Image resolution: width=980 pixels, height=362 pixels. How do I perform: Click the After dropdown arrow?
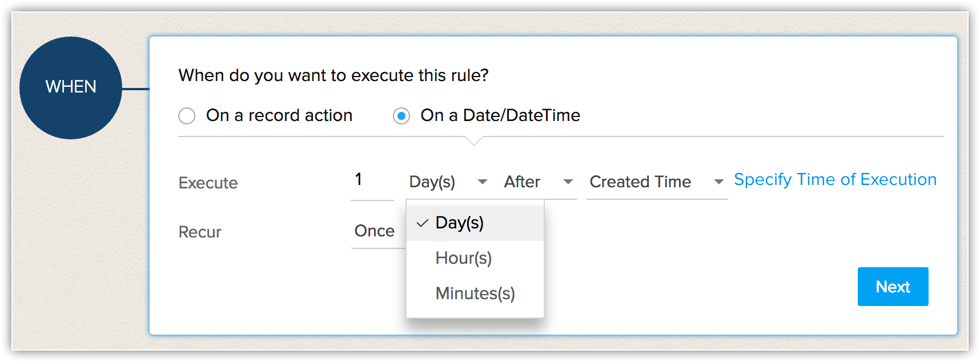[568, 182]
